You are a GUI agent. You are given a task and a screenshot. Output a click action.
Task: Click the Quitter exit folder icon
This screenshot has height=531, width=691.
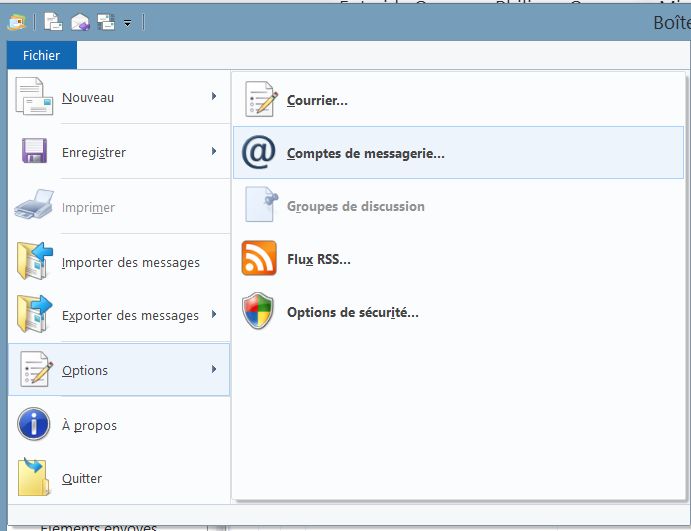pos(33,476)
